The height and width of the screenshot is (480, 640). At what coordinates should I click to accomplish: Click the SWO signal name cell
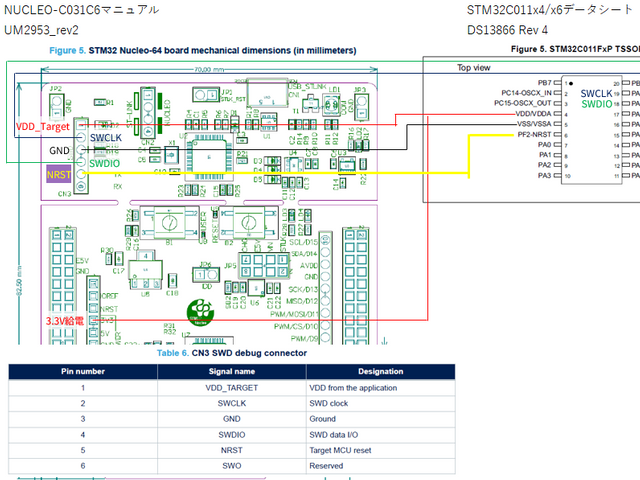(231, 467)
